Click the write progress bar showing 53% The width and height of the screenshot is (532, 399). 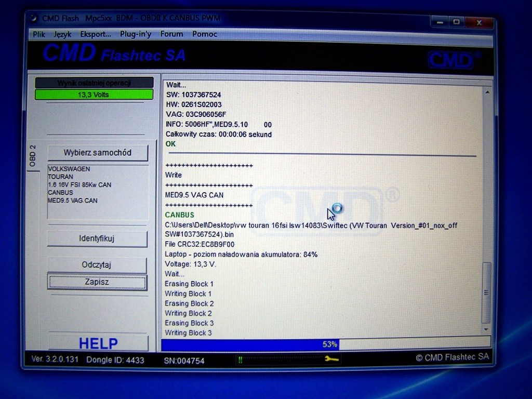click(x=326, y=344)
